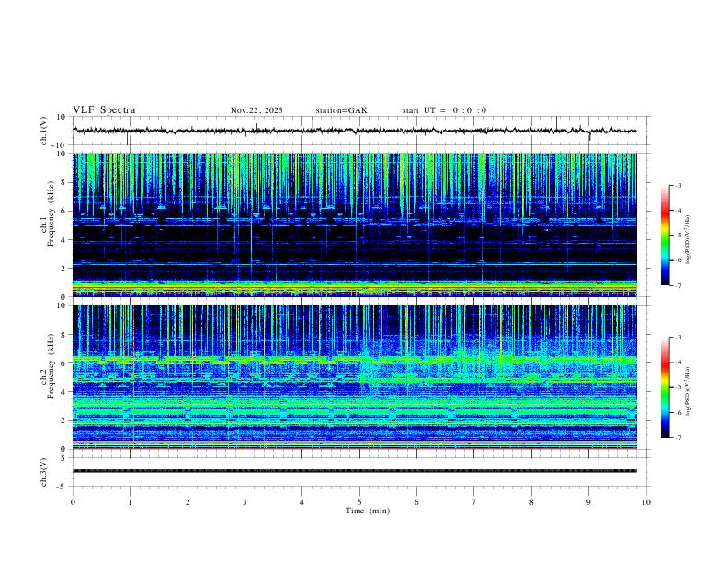728x563 pixels.
Task: Click the "-5" tick of upper color bar
Action: (x=678, y=236)
